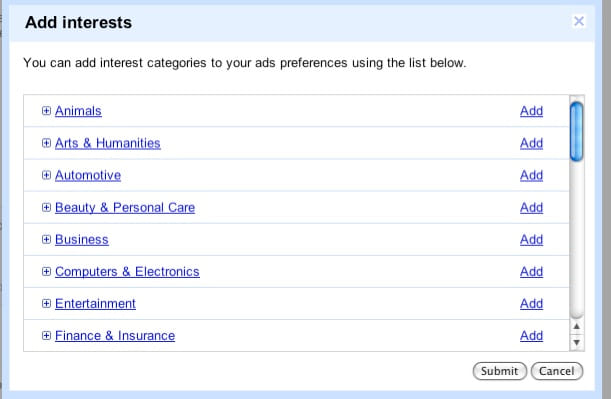Open the Automotive category link
Screen dimensions: 611x399
click(88, 175)
